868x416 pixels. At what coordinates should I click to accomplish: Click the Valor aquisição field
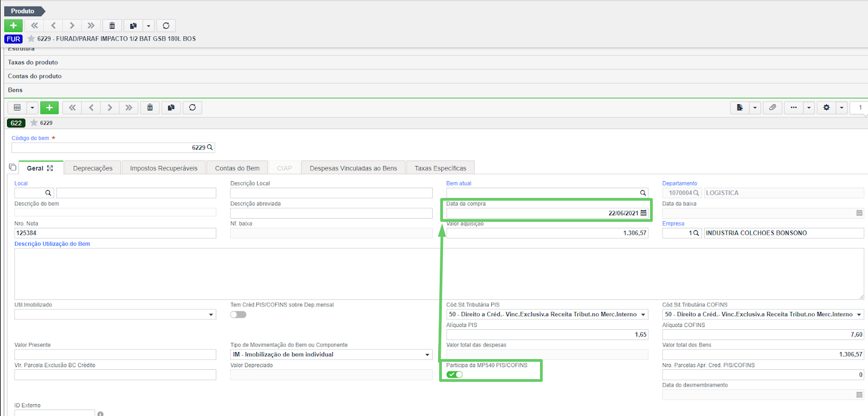(547, 233)
